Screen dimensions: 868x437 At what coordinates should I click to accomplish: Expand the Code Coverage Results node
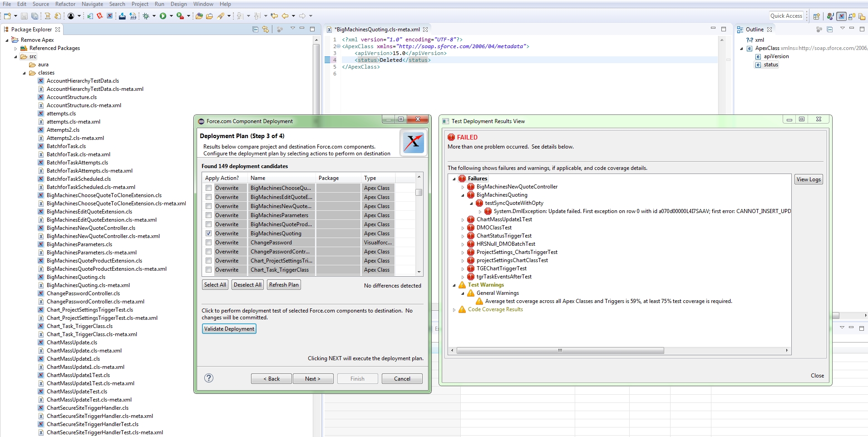[x=455, y=309]
